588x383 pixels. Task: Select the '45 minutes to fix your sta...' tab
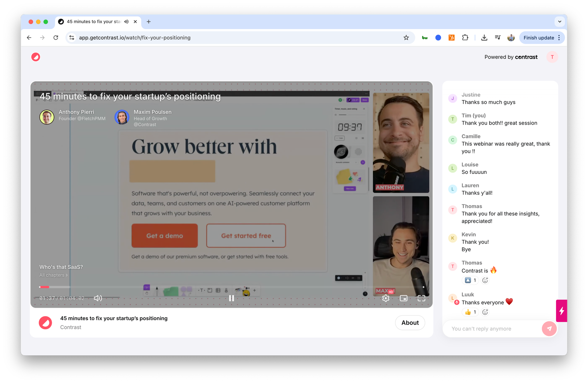tap(94, 22)
